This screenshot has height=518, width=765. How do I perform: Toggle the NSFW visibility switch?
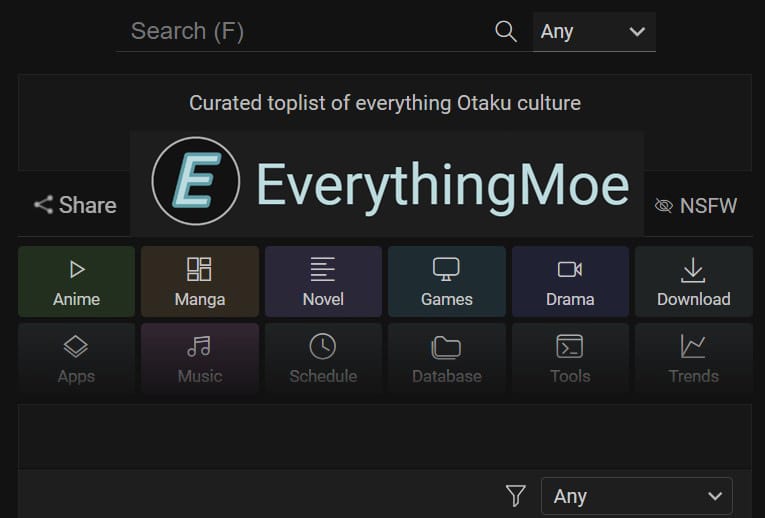pos(696,206)
